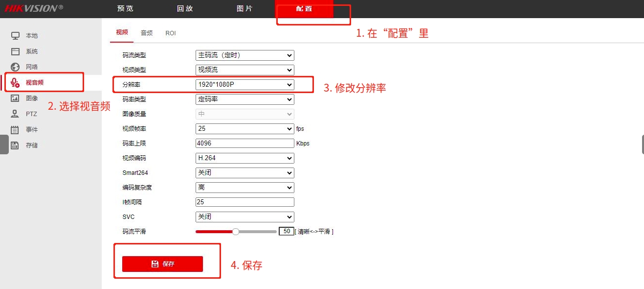
Task: Open the Smart264 dropdown
Action: tap(244, 173)
